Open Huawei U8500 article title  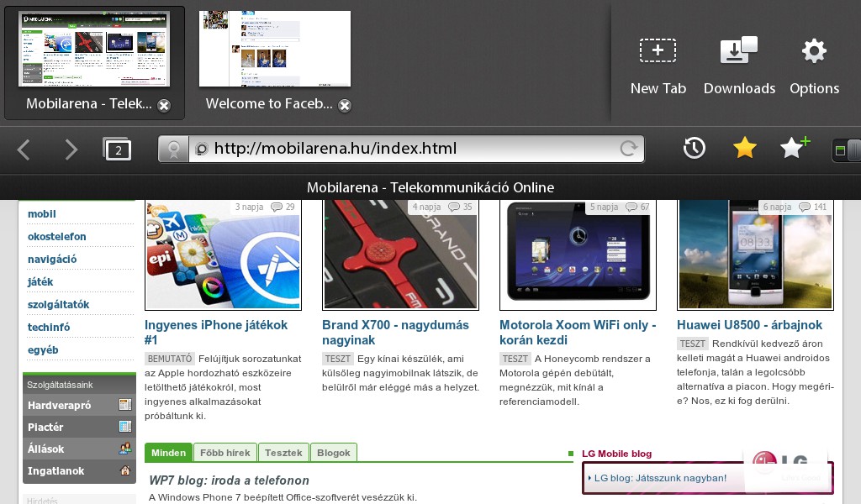749,325
